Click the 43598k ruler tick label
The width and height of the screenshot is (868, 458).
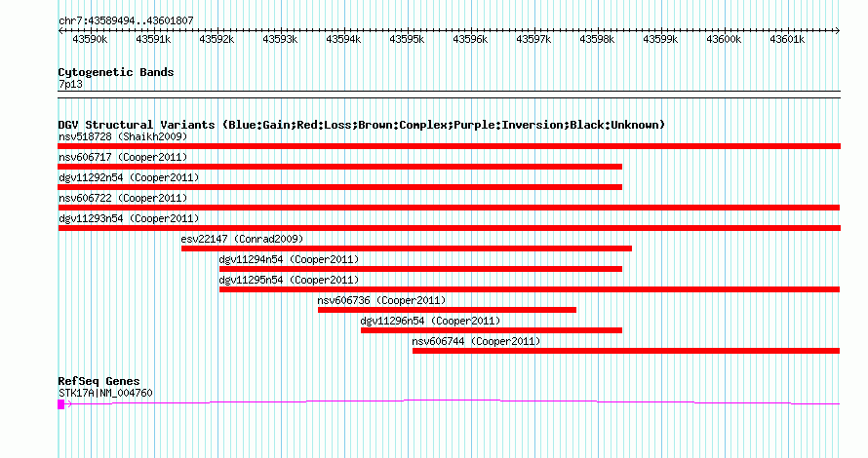[x=597, y=40]
